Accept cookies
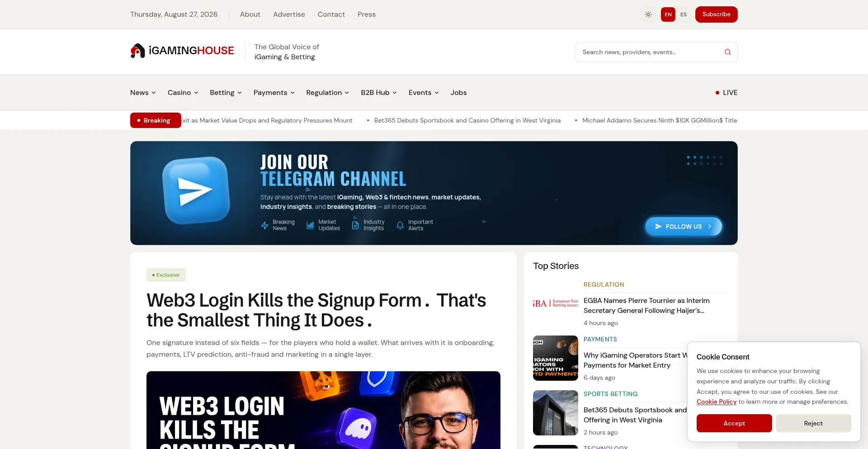Image resolution: width=868 pixels, height=449 pixels. click(x=734, y=423)
